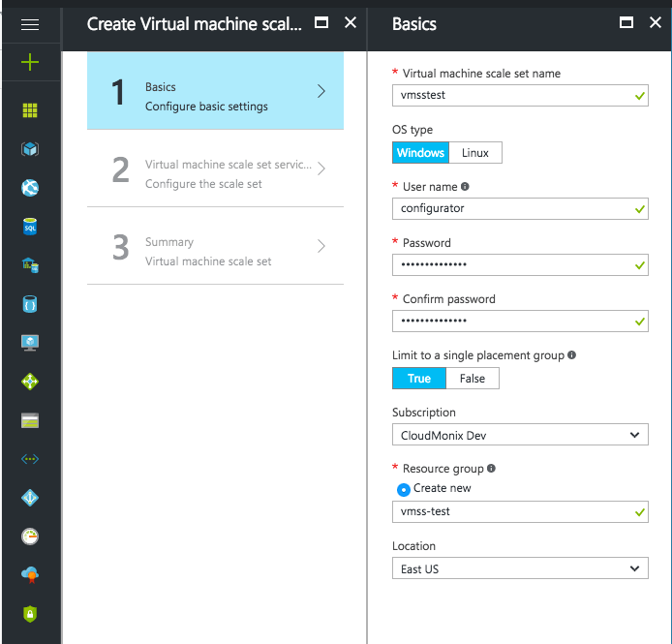Maximize the Create Virtual machine scale set blade

point(321,22)
